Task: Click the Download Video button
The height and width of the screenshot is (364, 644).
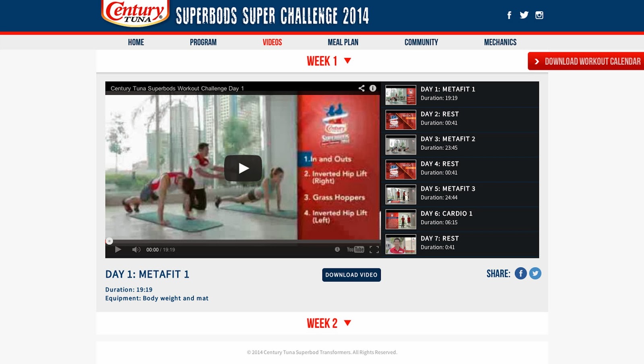Action: (x=351, y=275)
